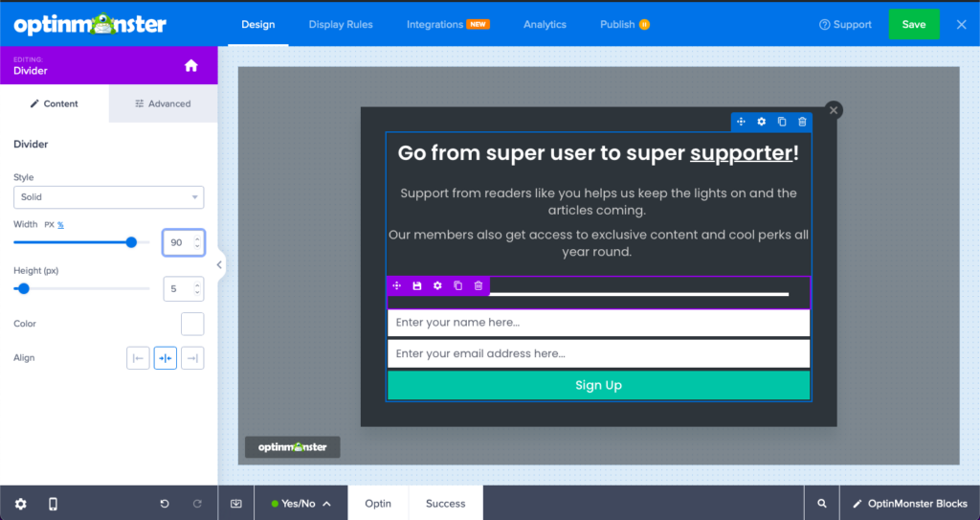Switch width unit to PX

48,224
